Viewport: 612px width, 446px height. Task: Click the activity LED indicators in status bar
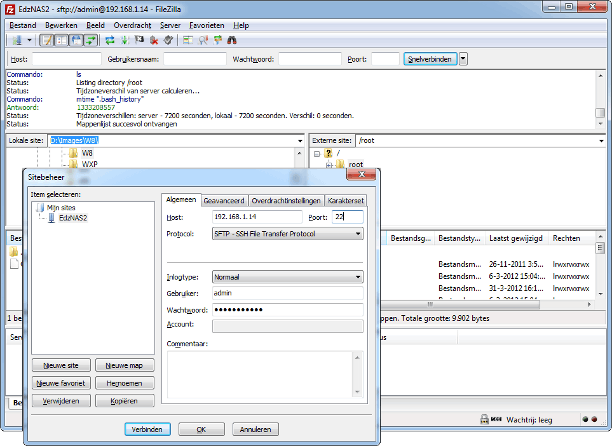pos(589,419)
